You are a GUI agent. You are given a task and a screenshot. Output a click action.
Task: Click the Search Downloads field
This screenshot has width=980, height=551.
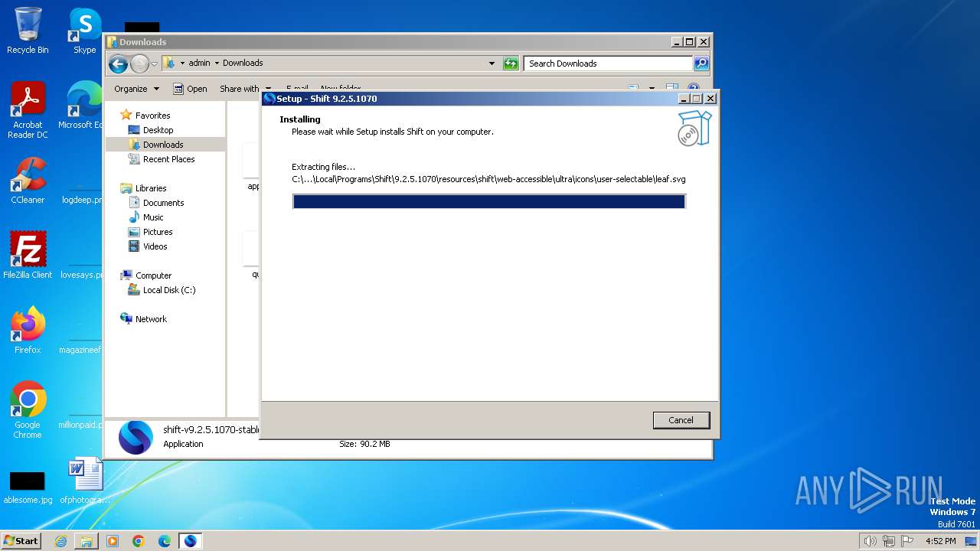pos(609,64)
